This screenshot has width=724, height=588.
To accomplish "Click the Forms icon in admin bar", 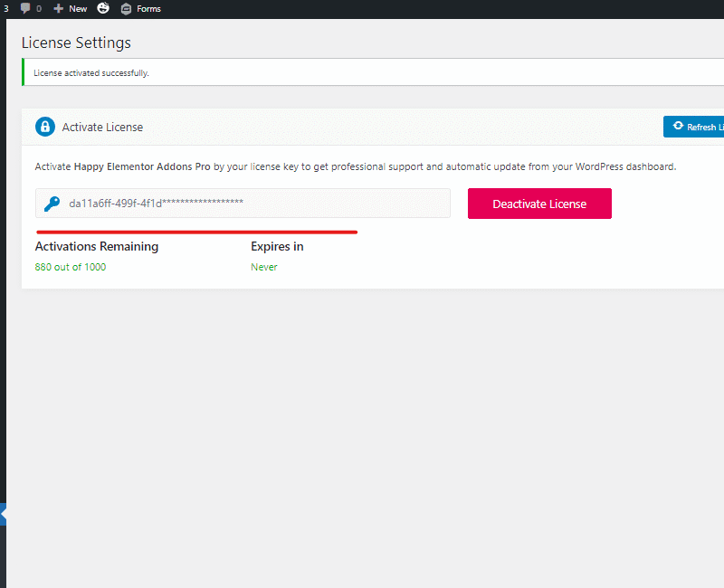I will (x=126, y=9).
